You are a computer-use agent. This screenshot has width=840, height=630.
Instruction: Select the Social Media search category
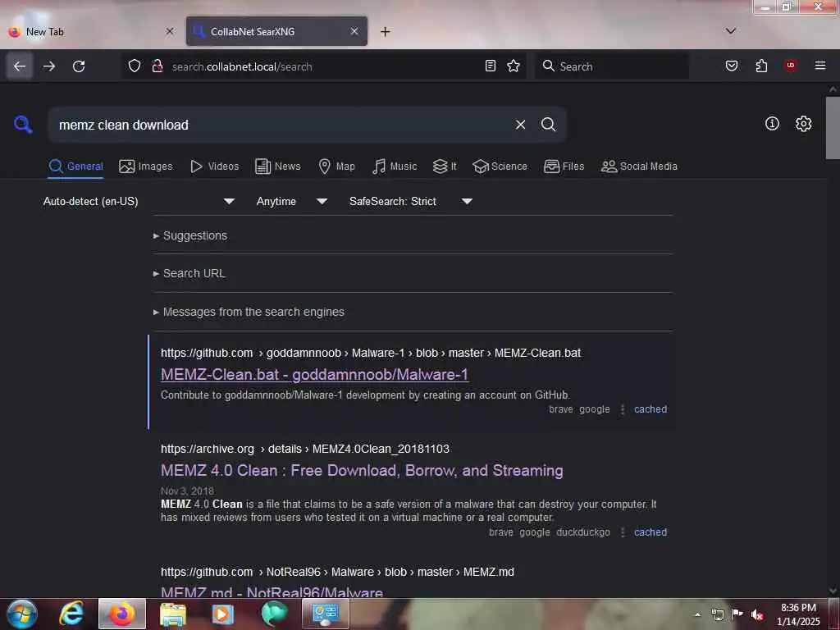tap(639, 166)
